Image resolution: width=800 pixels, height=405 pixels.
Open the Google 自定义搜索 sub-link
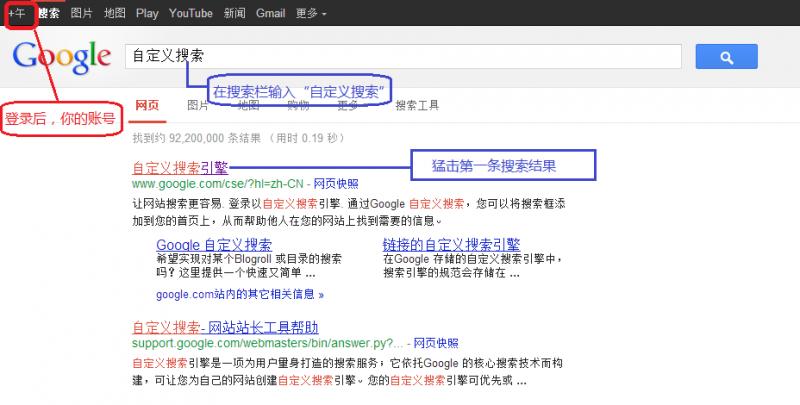tap(214, 244)
